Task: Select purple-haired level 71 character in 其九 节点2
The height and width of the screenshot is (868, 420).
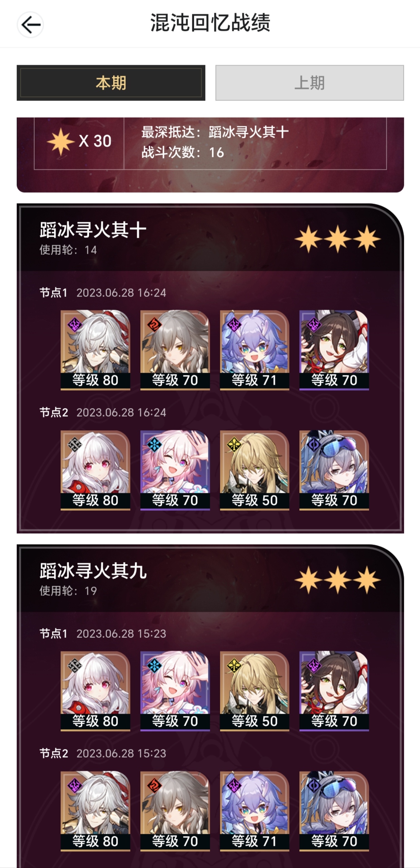Action: click(x=255, y=811)
